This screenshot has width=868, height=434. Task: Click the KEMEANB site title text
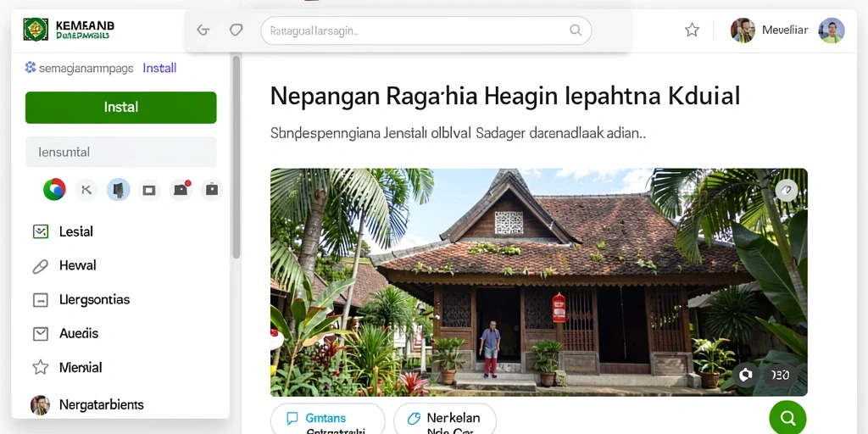(85, 25)
